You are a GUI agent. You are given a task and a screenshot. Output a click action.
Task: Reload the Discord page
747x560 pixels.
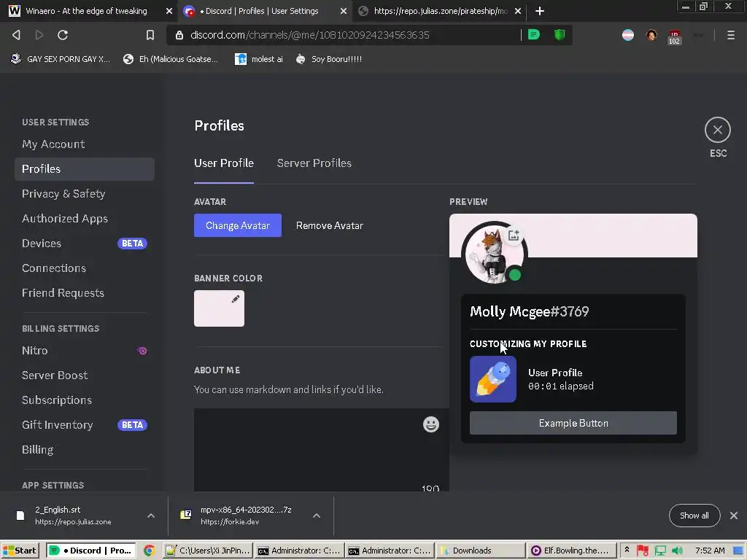(63, 35)
